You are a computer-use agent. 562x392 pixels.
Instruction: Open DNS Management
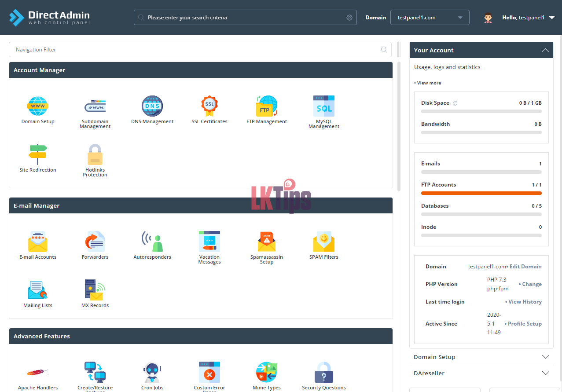pyautogui.click(x=152, y=106)
